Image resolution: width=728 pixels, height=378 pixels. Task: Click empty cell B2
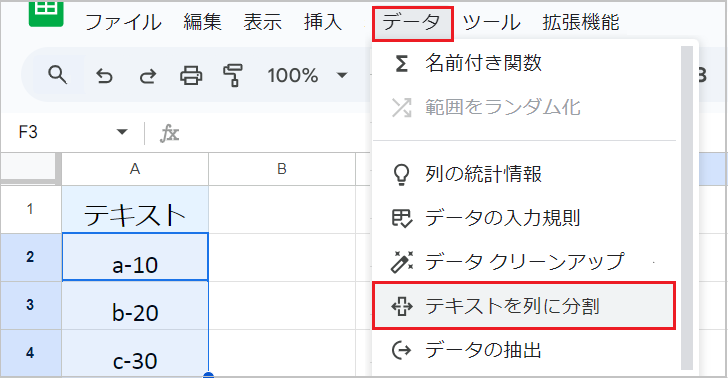coord(282,257)
